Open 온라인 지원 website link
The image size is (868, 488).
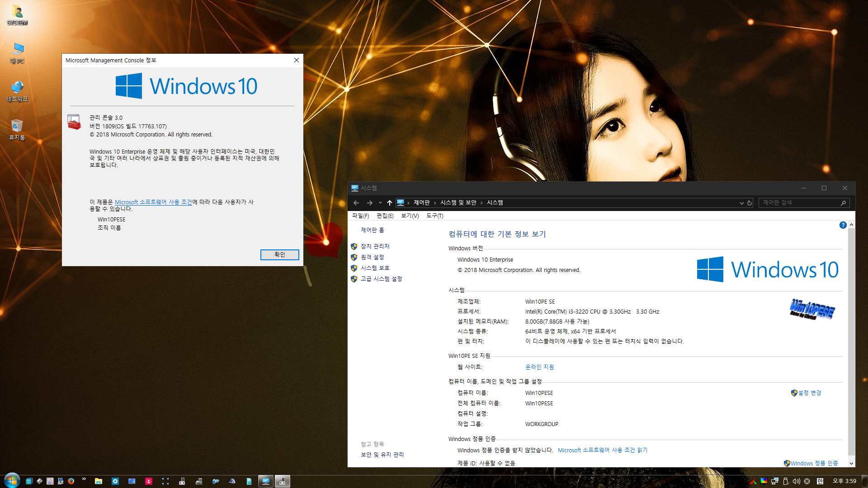click(539, 367)
